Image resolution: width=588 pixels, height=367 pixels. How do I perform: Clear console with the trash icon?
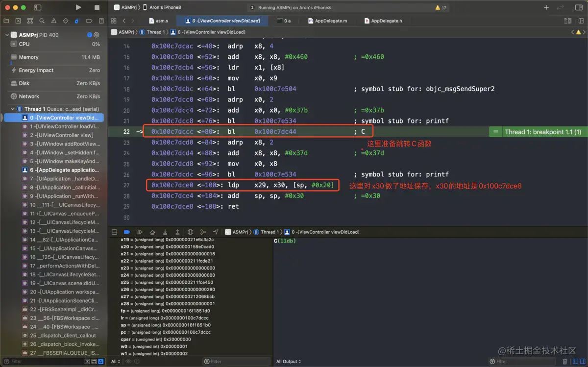[564, 362]
